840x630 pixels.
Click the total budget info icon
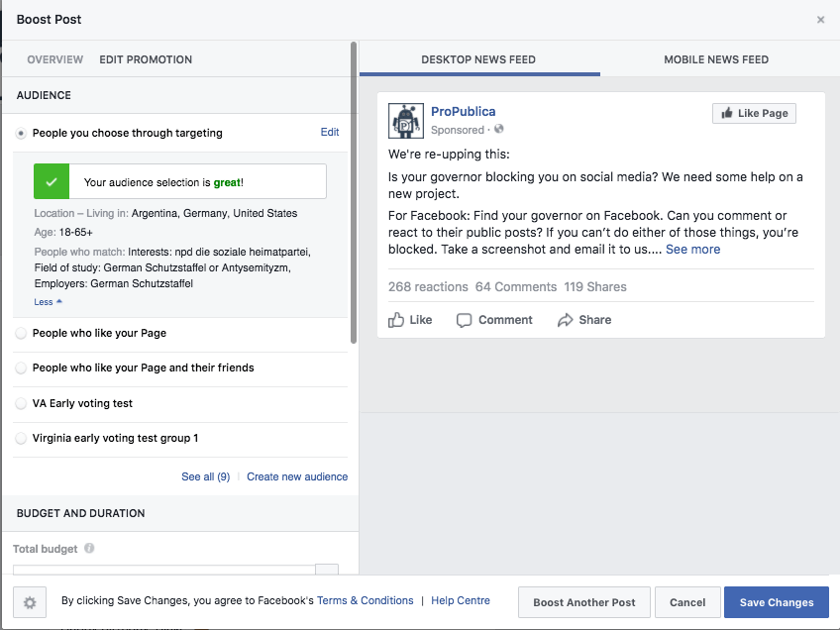pos(89,549)
